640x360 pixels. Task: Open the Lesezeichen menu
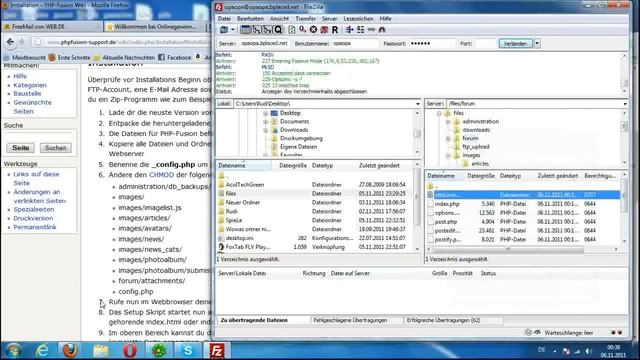(x=358, y=19)
